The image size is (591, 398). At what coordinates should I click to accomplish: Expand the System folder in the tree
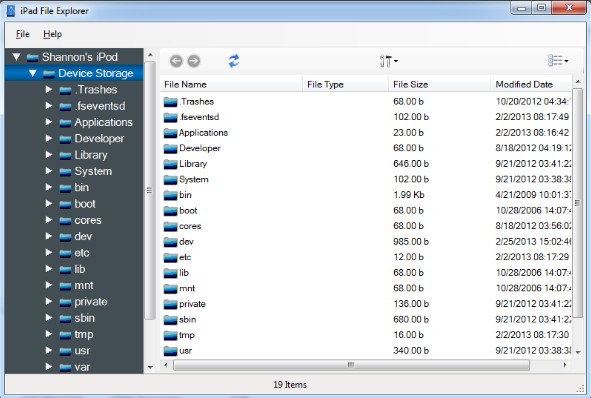(49, 171)
